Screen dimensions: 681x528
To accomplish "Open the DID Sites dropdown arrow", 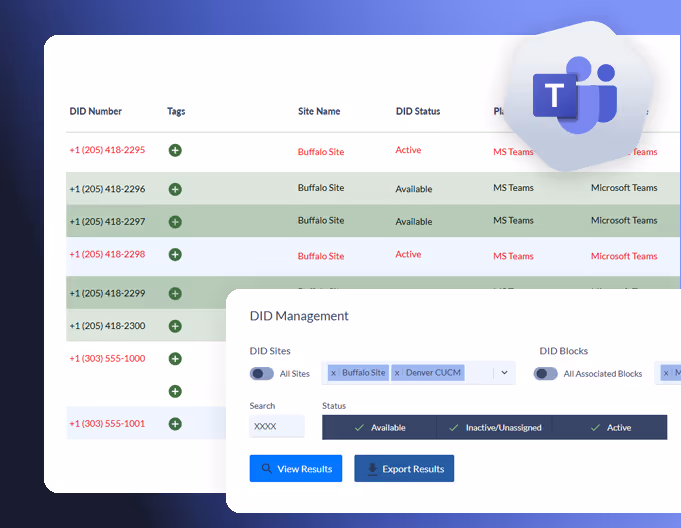I will point(504,373).
